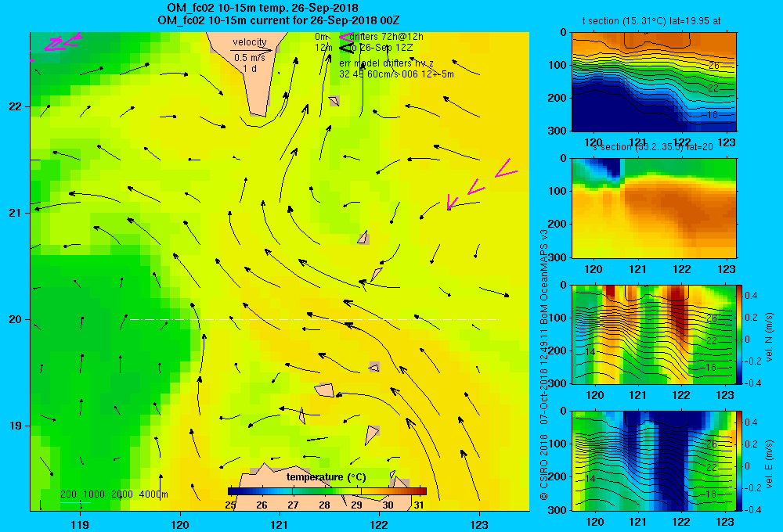Click longitude label 123 below the main map
The width and height of the screenshot is (783, 532).
click(479, 524)
